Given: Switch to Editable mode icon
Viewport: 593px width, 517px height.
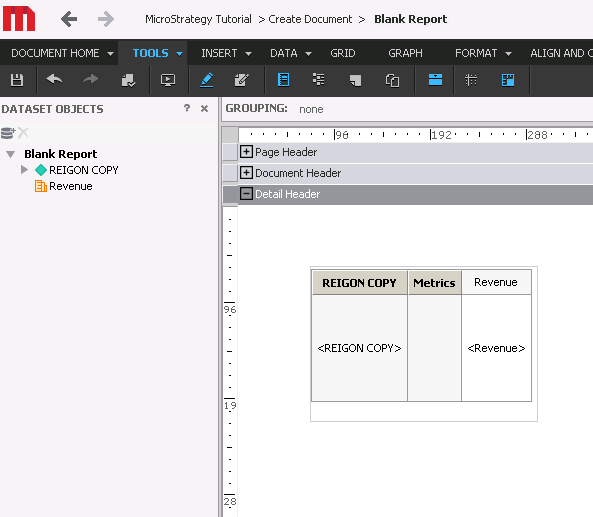Looking at the screenshot, I should [242, 80].
